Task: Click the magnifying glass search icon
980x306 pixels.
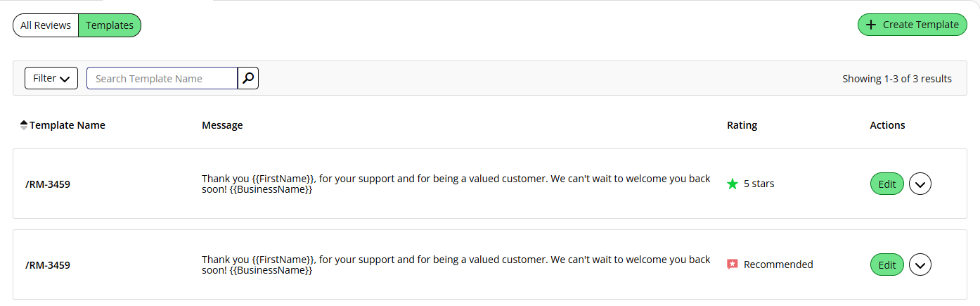Action: 248,78
